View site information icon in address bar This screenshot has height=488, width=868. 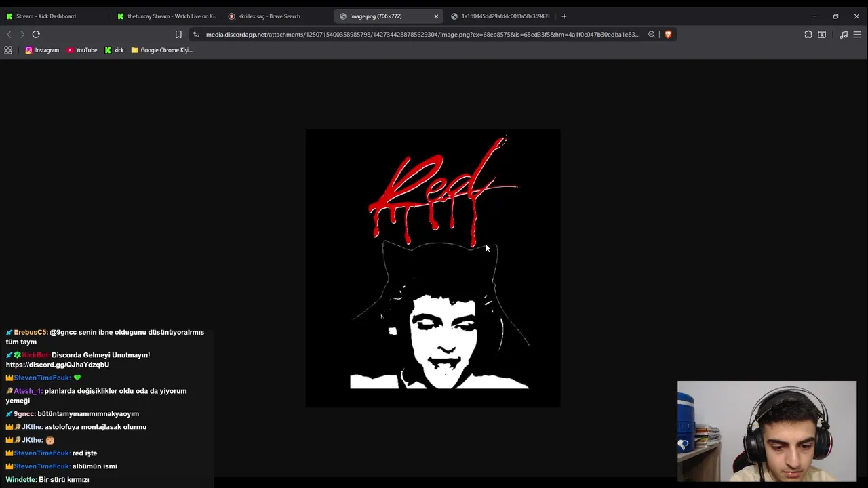tap(196, 35)
